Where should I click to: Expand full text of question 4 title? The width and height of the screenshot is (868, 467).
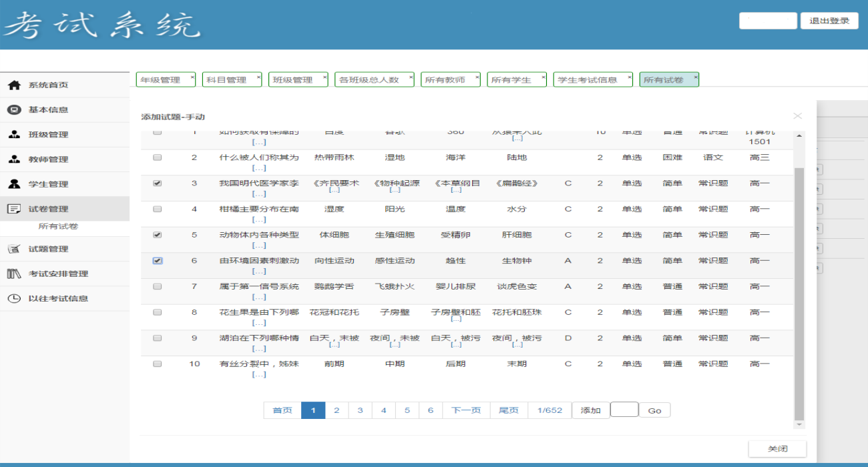259,219
